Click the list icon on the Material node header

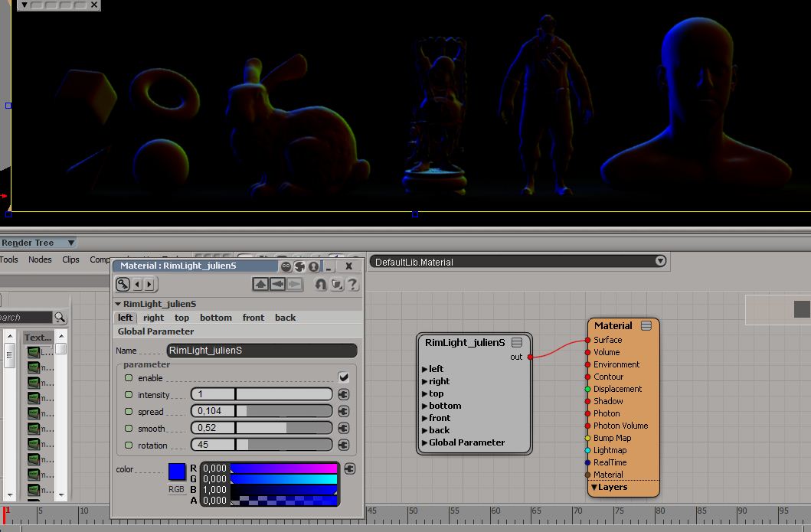[646, 325]
